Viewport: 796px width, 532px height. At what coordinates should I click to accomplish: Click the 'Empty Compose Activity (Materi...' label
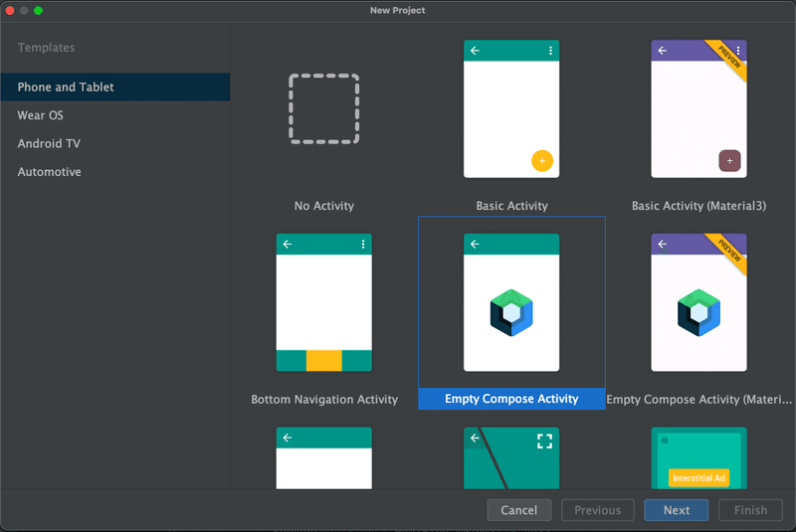point(699,400)
